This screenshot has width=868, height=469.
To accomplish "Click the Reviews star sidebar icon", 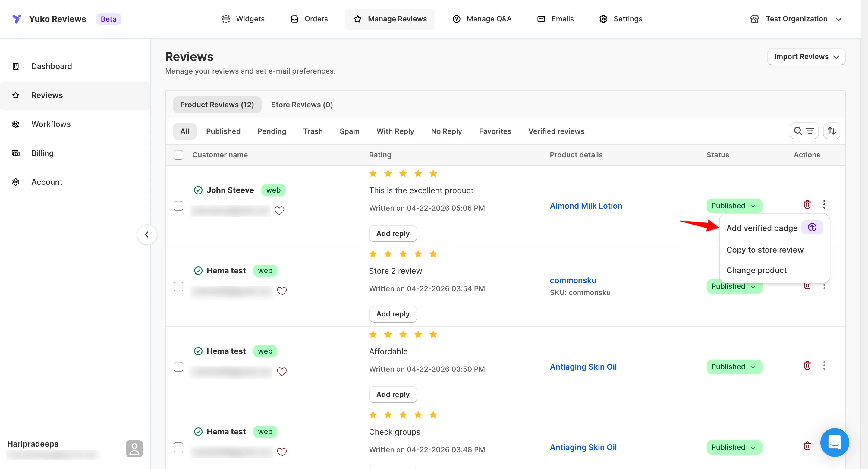I will 16,95.
